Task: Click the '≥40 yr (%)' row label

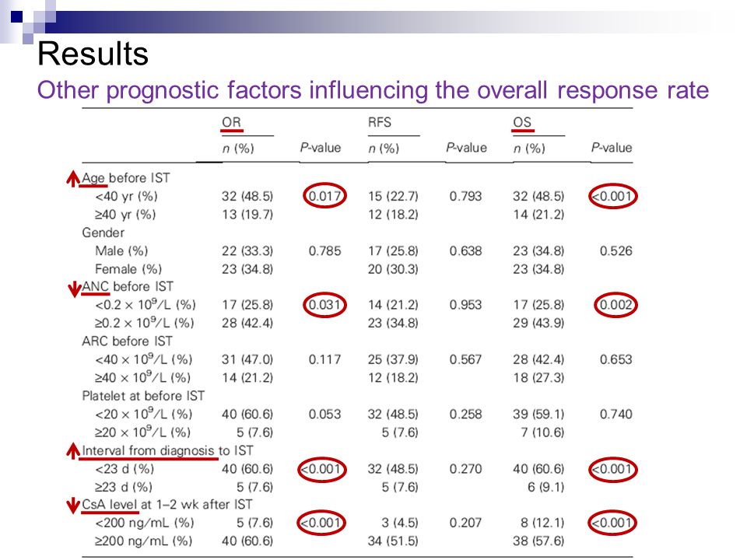Action: (125, 215)
